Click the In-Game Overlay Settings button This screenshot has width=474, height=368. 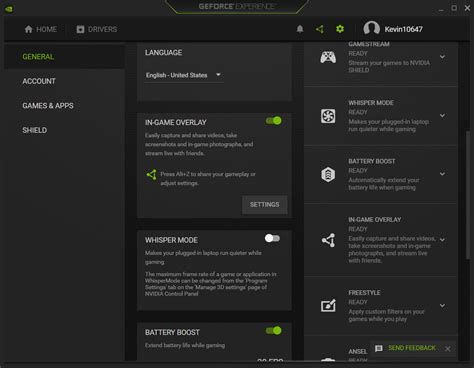point(265,204)
